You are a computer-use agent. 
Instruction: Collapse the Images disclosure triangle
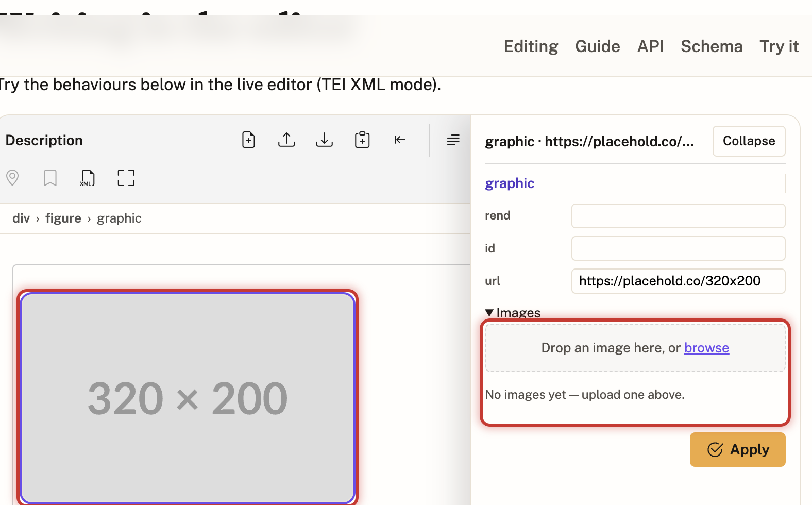pos(489,313)
